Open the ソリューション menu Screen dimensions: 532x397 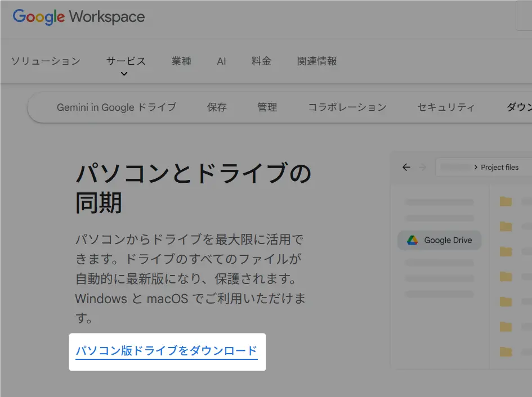point(46,61)
